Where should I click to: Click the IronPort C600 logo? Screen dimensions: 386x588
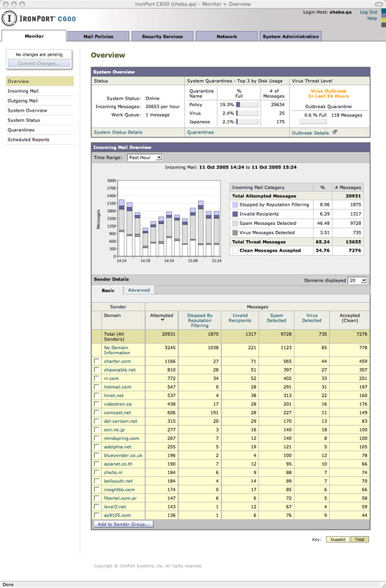coord(39,18)
